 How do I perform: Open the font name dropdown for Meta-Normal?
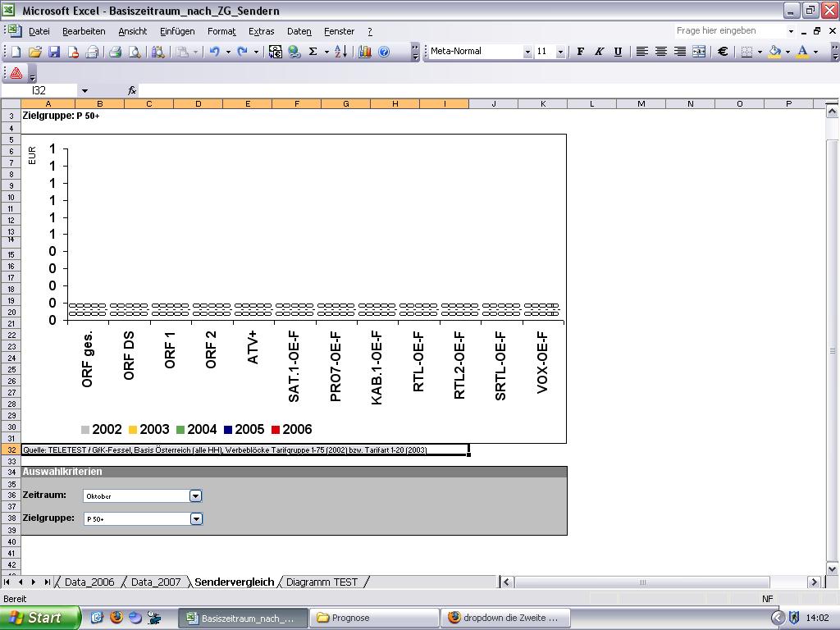(x=527, y=52)
